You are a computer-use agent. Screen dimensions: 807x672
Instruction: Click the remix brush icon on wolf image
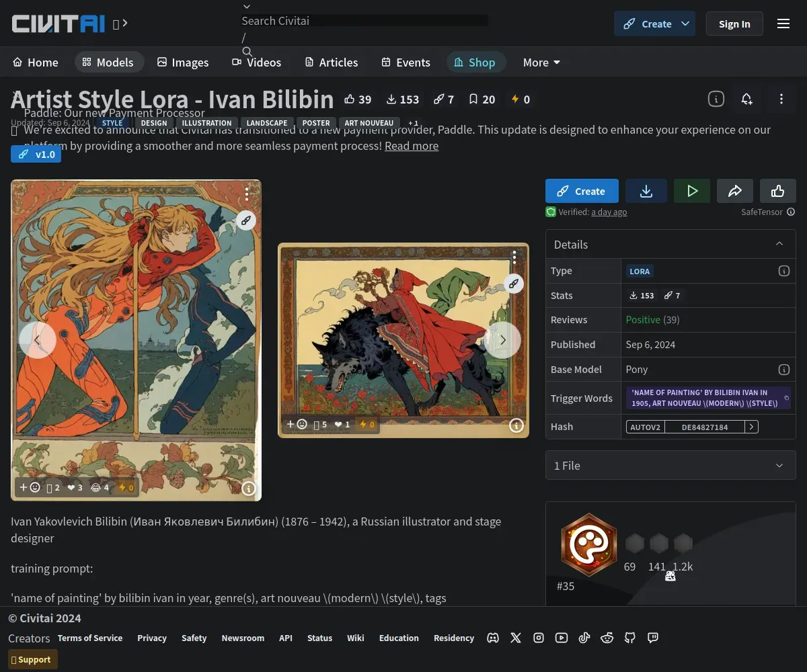514,283
